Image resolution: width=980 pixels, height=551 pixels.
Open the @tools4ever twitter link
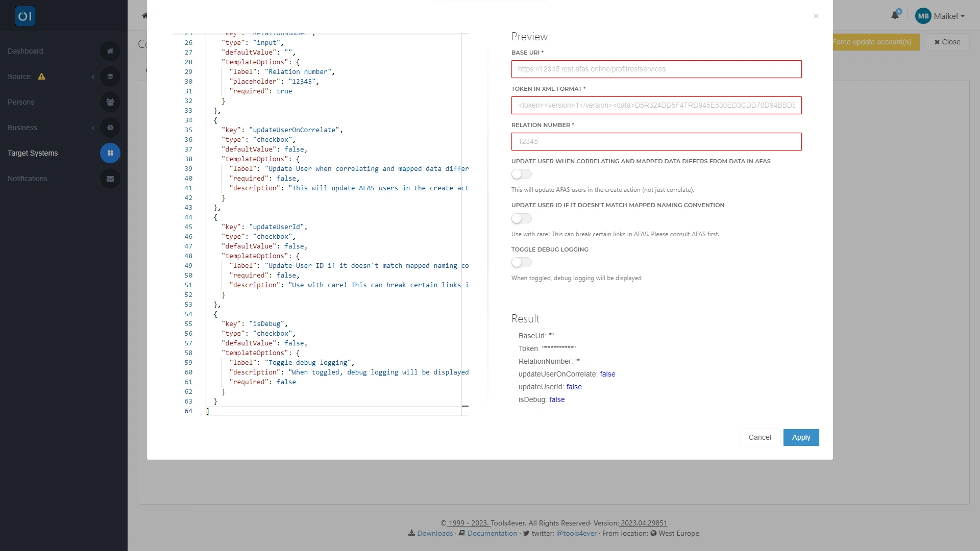coord(576,533)
